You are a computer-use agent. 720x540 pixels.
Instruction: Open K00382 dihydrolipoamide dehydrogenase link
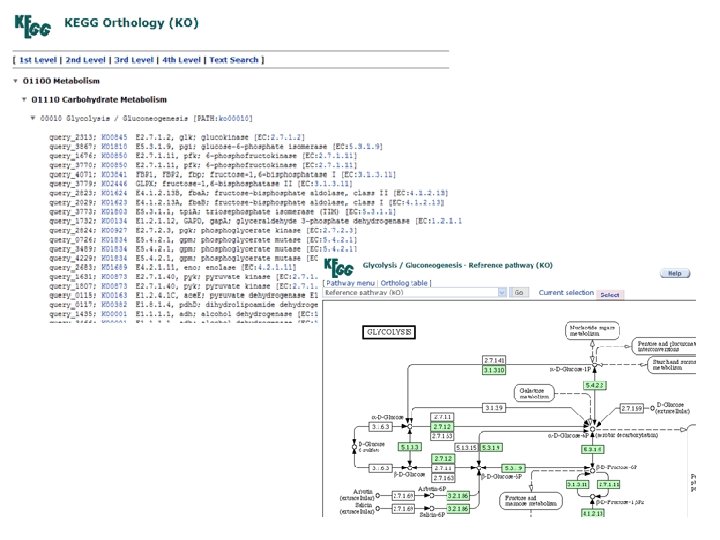[x=114, y=305]
